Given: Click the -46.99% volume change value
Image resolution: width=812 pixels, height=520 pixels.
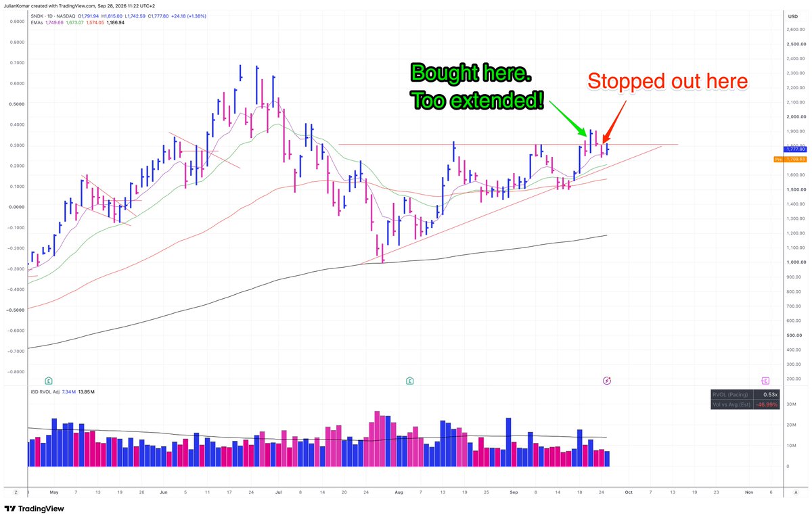Looking at the screenshot, I should tap(767, 404).
